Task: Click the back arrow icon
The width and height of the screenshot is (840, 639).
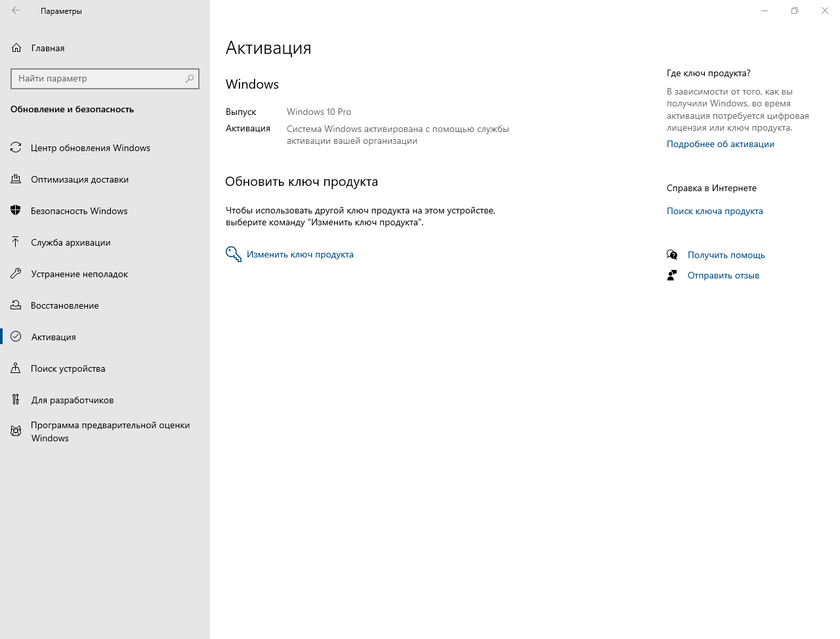Action: tap(16, 11)
